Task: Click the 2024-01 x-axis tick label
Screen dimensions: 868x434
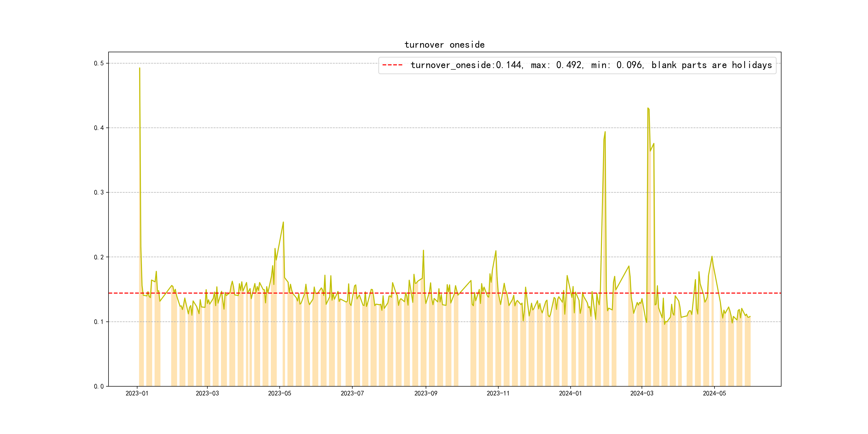Action: tap(570, 393)
